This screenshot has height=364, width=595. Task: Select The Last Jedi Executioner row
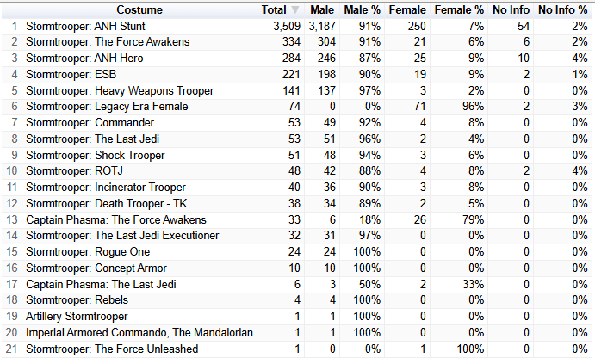[298, 236]
